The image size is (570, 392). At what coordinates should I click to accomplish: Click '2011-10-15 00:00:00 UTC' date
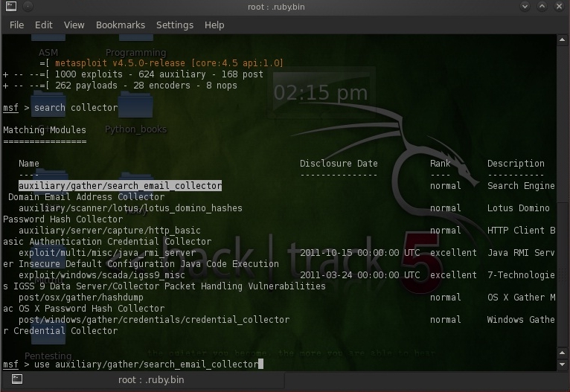coord(360,252)
